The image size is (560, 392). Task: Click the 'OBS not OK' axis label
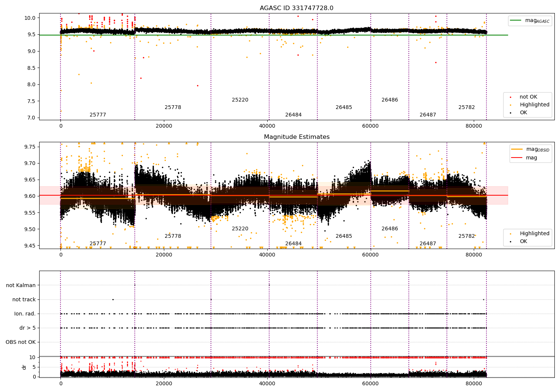click(21, 342)
